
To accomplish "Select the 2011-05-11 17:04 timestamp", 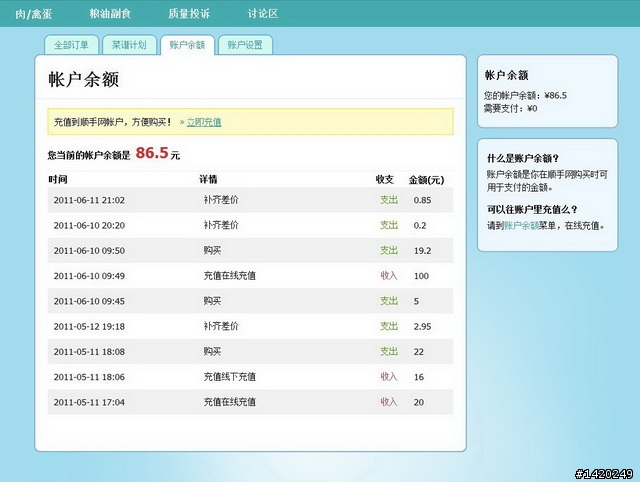I will 89,403.
